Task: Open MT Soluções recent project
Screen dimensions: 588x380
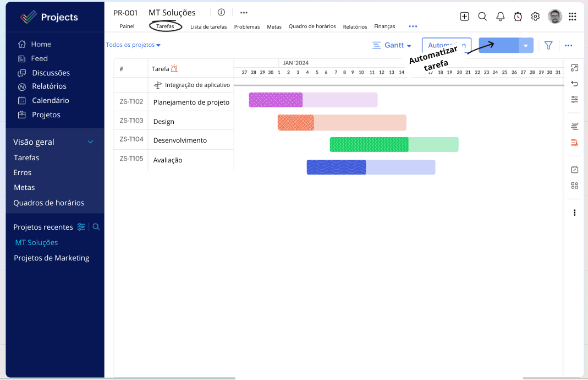Action: coord(36,242)
